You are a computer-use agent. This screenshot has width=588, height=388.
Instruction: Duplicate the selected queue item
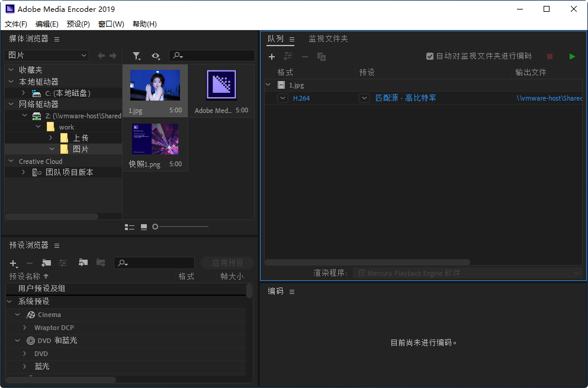tap(322, 57)
